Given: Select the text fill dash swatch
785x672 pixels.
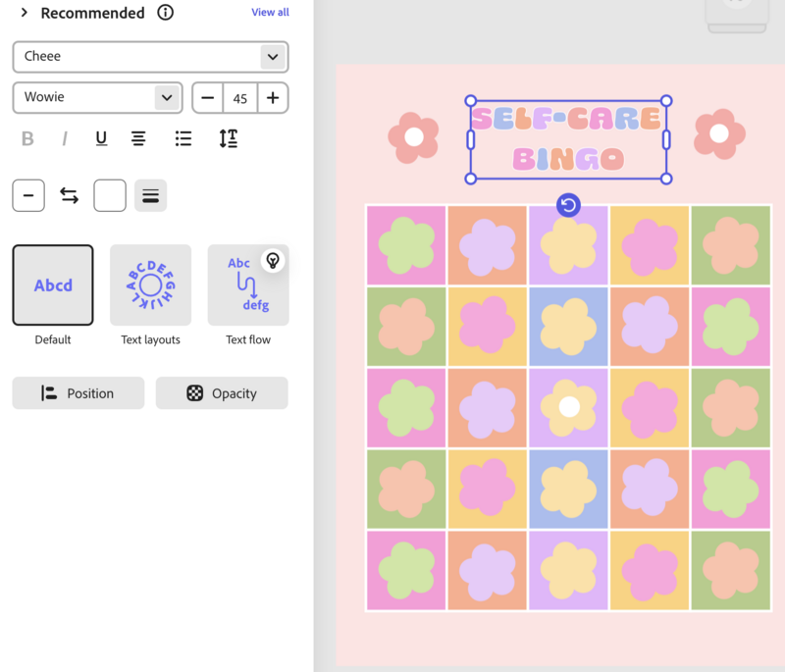Looking at the screenshot, I should coord(28,195).
